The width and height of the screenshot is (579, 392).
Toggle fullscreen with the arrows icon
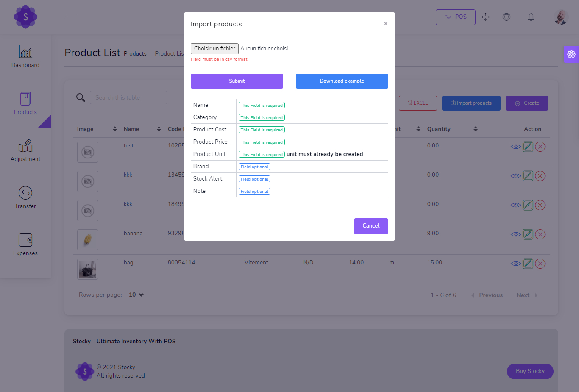coord(486,17)
